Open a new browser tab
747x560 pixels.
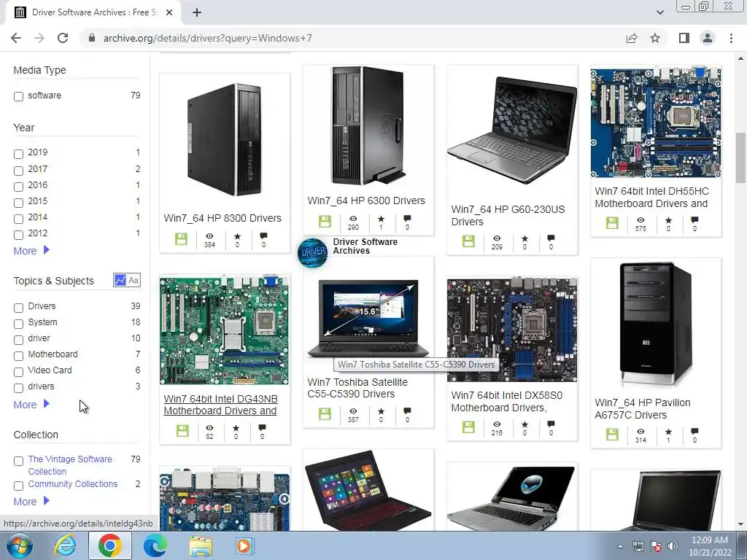[x=197, y=12]
